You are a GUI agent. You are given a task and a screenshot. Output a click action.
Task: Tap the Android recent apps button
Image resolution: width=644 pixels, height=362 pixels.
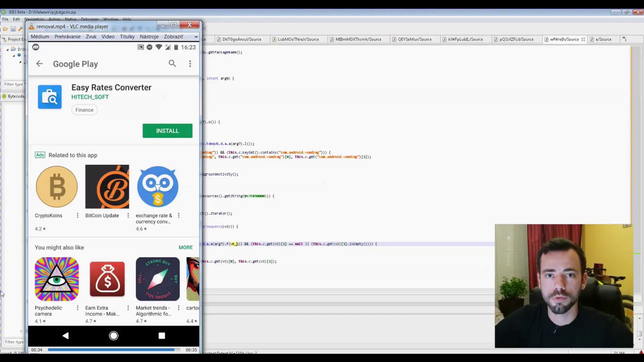[162, 335]
